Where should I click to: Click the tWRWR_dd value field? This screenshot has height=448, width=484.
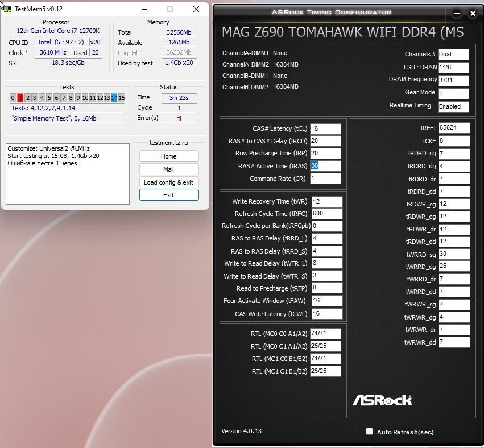click(x=454, y=342)
